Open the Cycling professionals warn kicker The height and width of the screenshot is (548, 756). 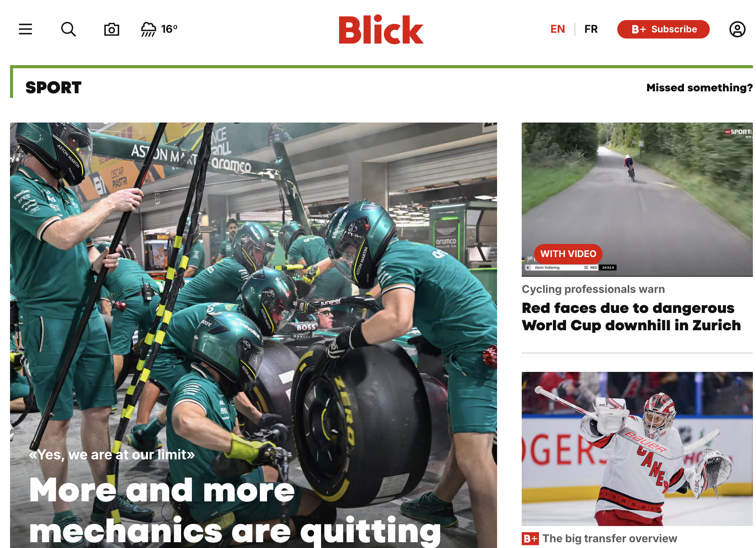coord(593,289)
